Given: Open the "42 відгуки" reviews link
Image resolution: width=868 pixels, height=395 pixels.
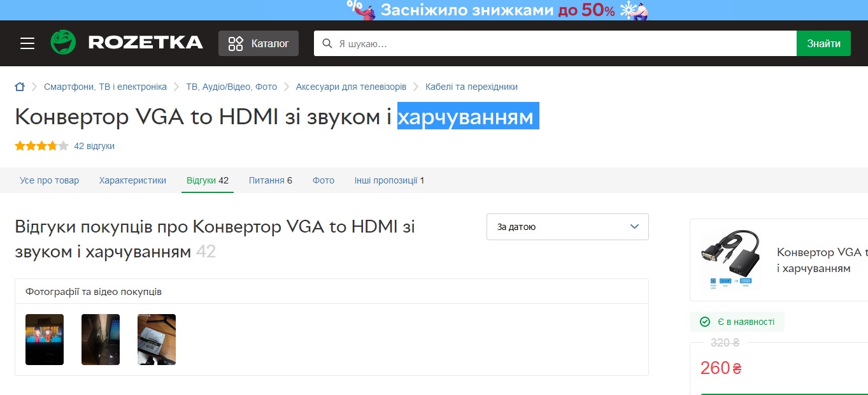Looking at the screenshot, I should click(x=94, y=146).
